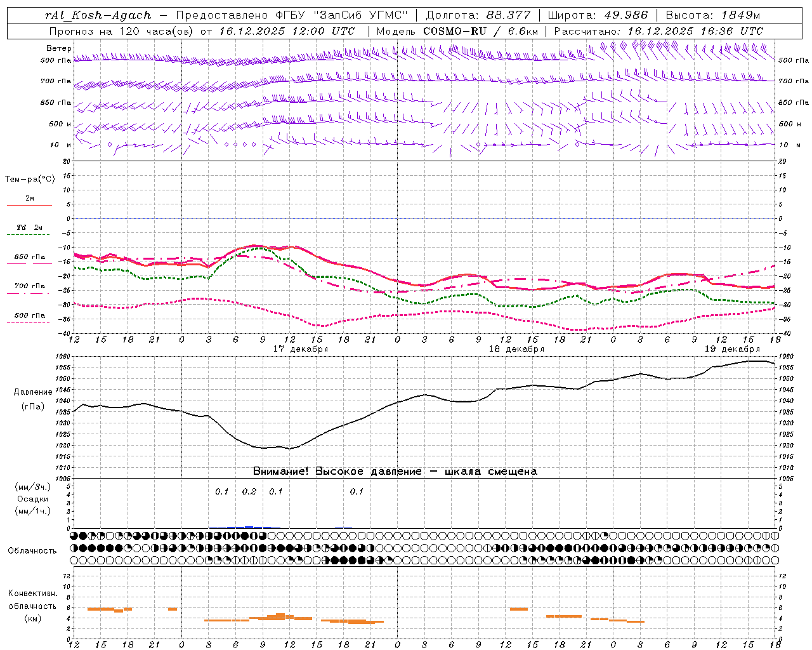Screen dimensions: 812x650
Task: Click the 18 декабря date label
Action: click(516, 349)
